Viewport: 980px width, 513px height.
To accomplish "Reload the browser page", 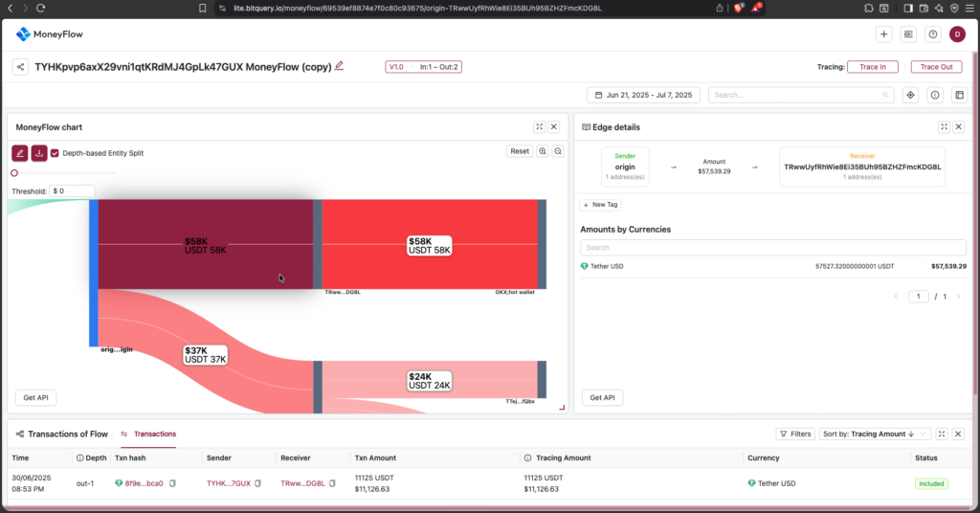I will 40,8.
